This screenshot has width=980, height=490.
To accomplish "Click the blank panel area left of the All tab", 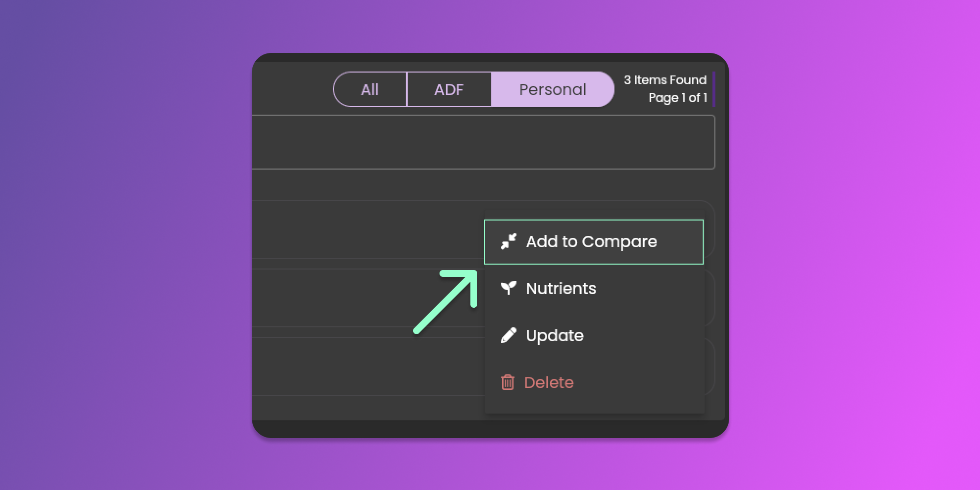I will 292,89.
